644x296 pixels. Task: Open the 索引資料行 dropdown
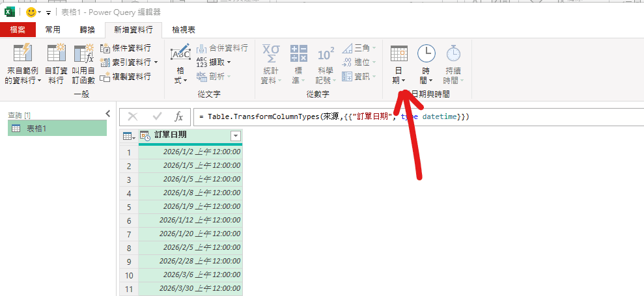pyautogui.click(x=156, y=62)
